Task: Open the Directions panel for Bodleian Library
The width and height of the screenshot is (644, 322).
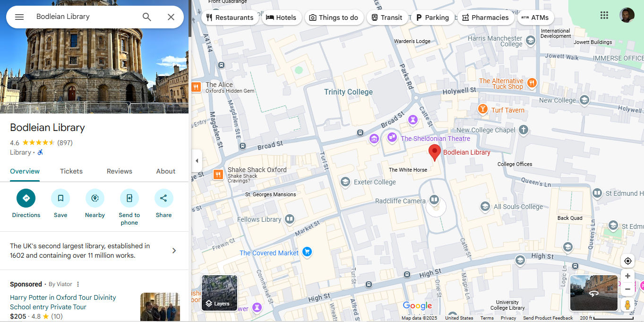Action: [26, 203]
